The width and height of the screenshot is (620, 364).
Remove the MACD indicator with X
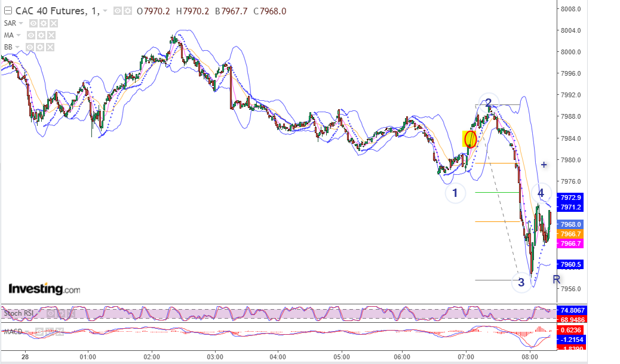59,332
